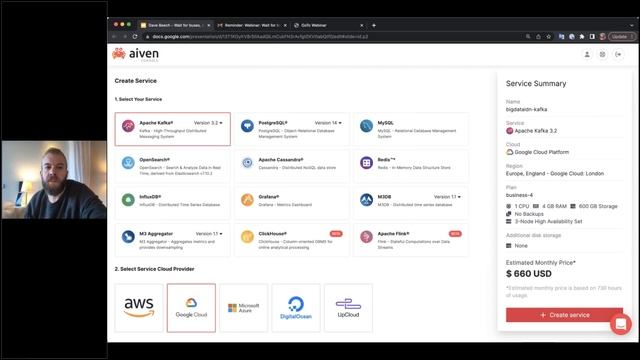640x360 pixels.
Task: Select the OpenSearch service card
Action: [x=173, y=166]
